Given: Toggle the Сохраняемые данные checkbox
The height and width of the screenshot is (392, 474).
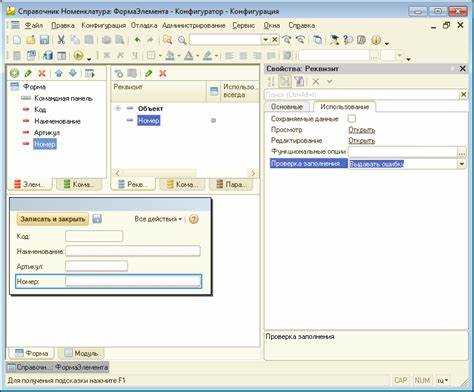Looking at the screenshot, I should (x=352, y=119).
